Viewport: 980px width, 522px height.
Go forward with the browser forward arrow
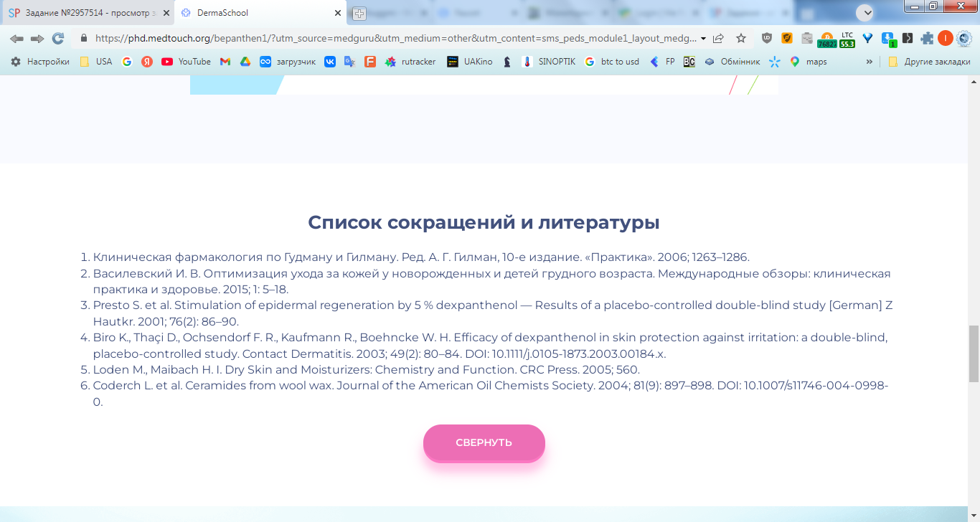pyautogui.click(x=37, y=39)
